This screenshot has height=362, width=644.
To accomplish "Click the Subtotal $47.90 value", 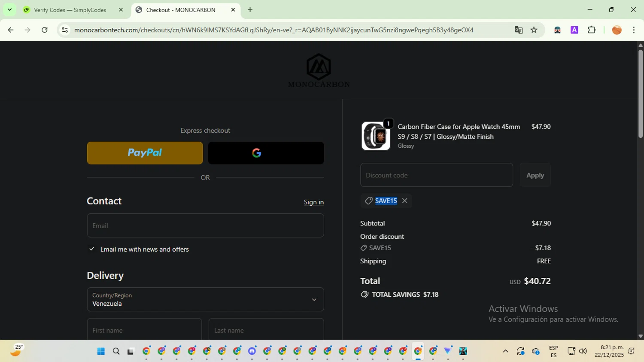I will 541,223.
